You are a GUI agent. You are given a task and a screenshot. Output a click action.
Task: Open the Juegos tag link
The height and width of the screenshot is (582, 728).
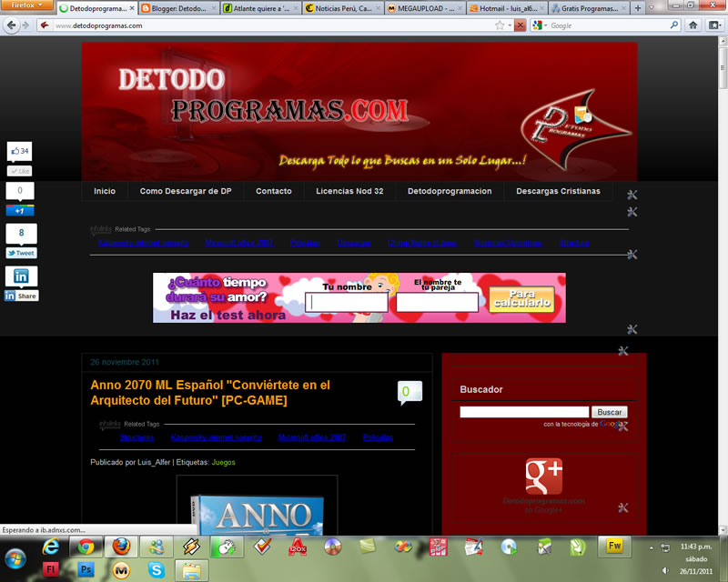point(223,462)
